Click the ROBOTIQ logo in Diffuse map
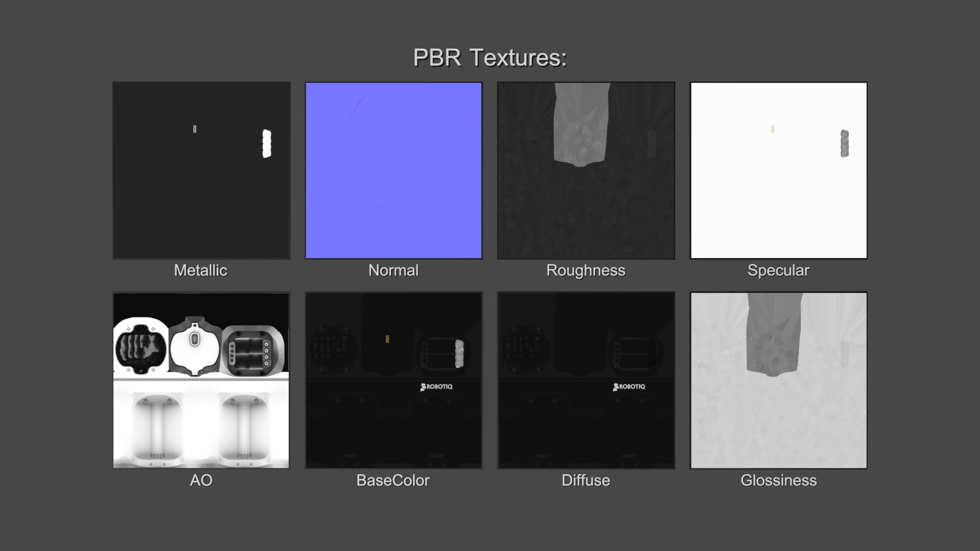This screenshot has width=980, height=551. 629,387
